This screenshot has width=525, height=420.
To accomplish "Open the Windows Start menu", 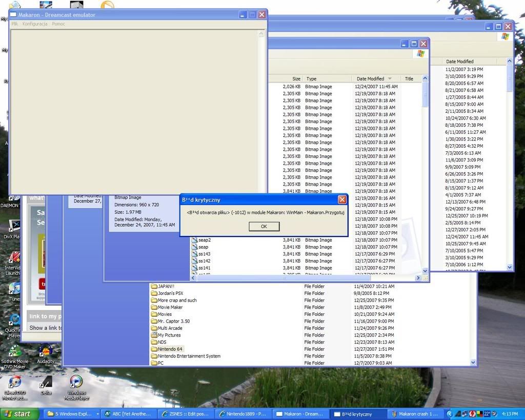I will pos(19,414).
